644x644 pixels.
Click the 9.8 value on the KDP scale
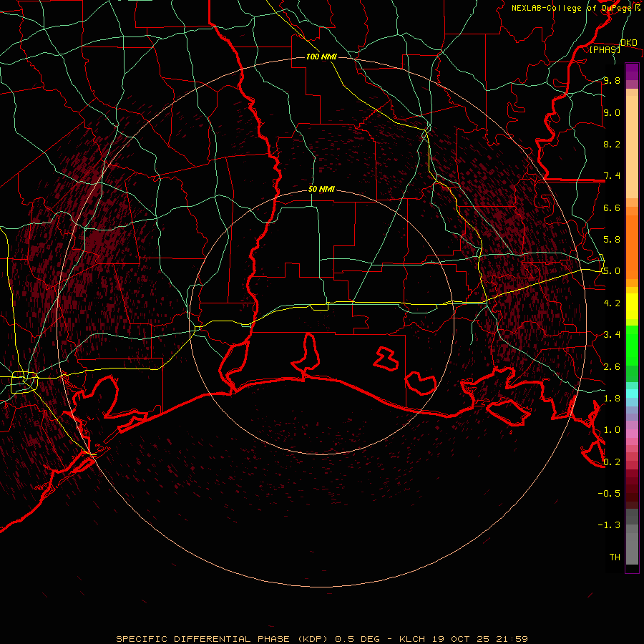612,80
